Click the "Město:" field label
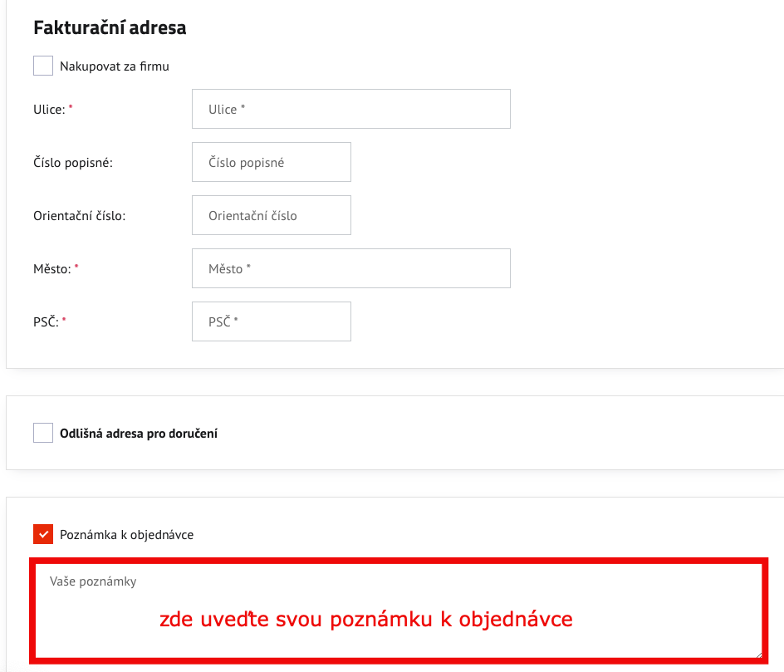The image size is (784, 672). pos(51,268)
